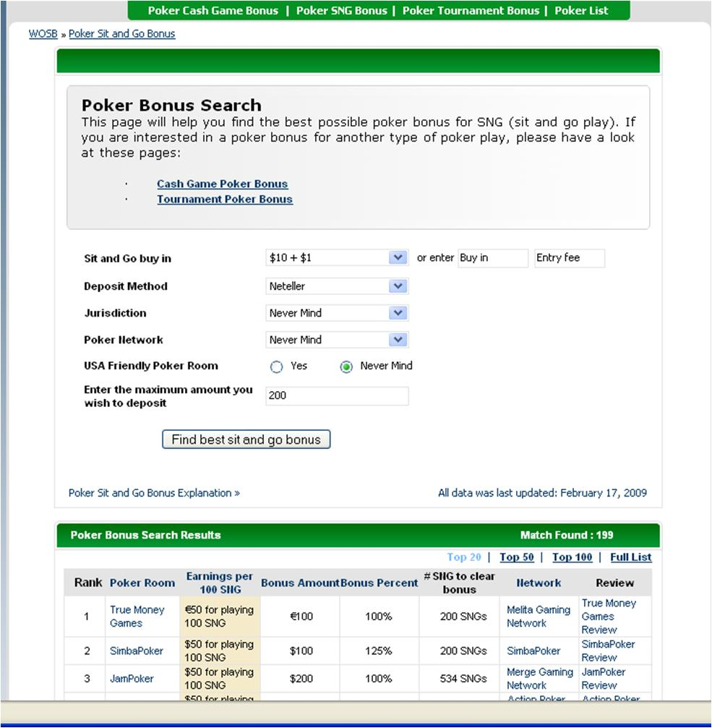The height and width of the screenshot is (728, 712).
Task: Read SimbaPoker Review
Action: click(x=608, y=651)
